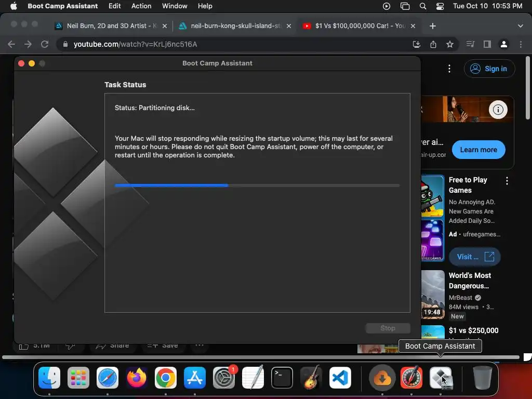The width and height of the screenshot is (532, 399).
Task: Click the date and time in menu bar
Action: (x=487, y=6)
